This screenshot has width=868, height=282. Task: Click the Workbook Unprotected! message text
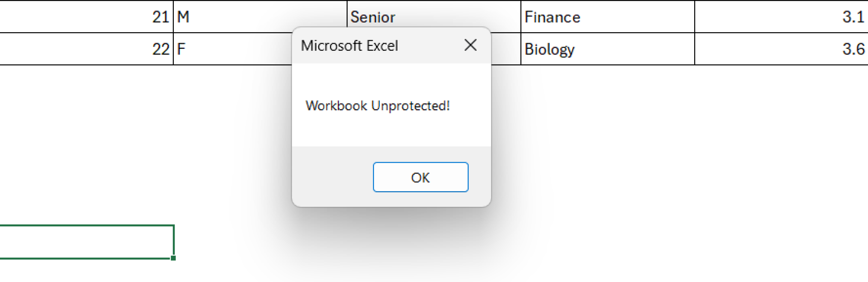pyautogui.click(x=377, y=105)
